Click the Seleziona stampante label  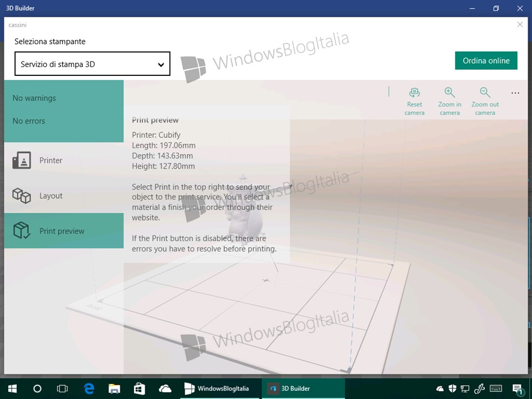[x=50, y=42]
